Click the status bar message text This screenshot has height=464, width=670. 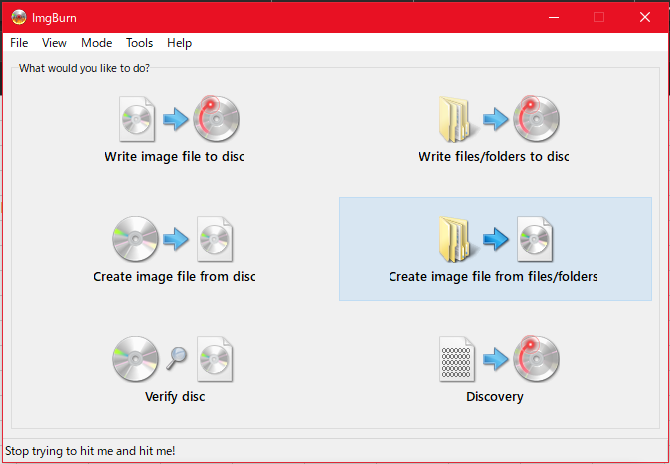pyautogui.click(x=90, y=451)
